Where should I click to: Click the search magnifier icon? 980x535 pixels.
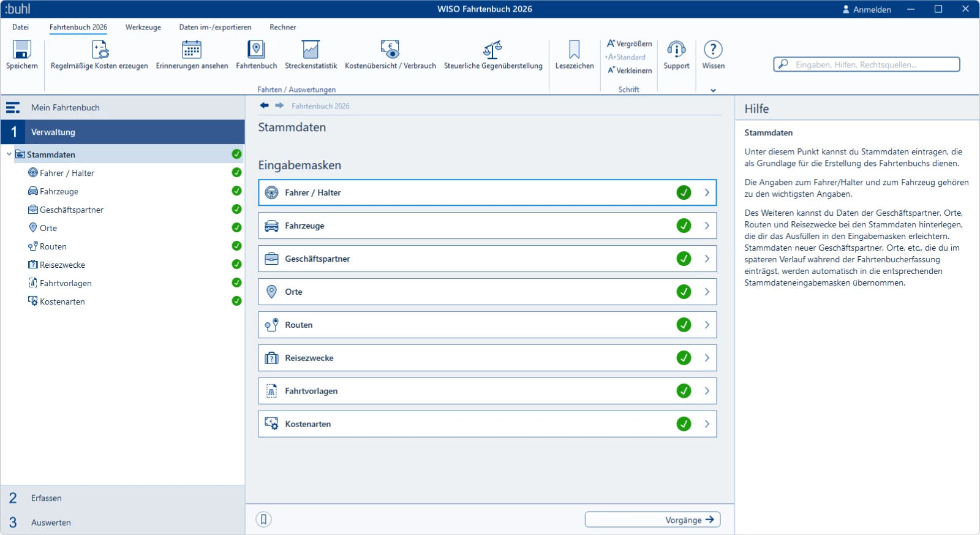(x=783, y=64)
